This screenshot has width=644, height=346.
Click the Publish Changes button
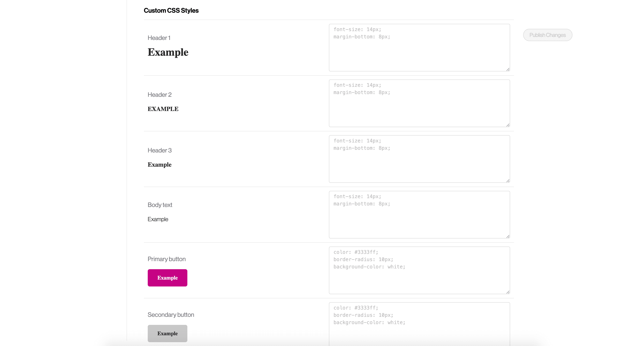coord(547,35)
